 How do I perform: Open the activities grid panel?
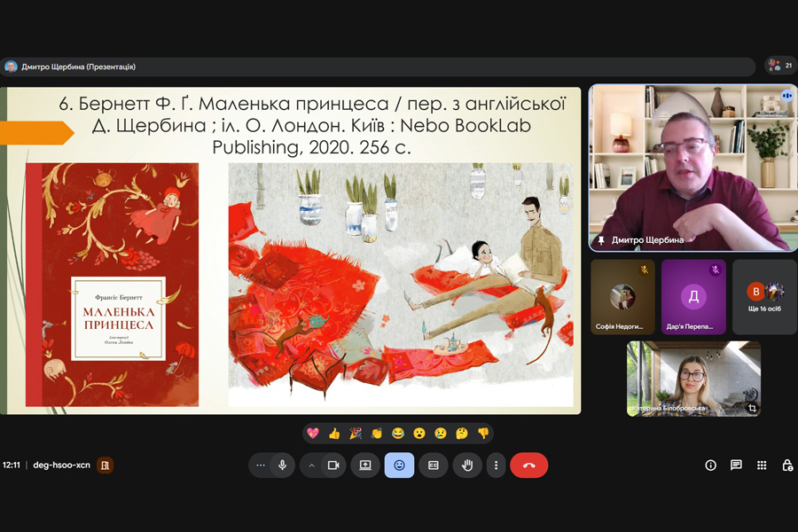[x=762, y=465]
